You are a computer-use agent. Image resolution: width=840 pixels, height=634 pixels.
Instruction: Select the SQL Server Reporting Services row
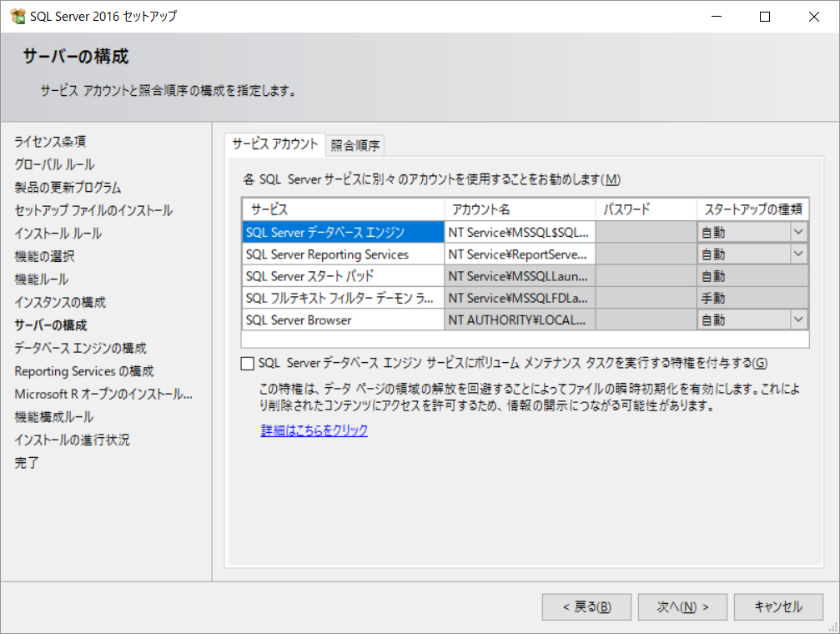(x=343, y=254)
